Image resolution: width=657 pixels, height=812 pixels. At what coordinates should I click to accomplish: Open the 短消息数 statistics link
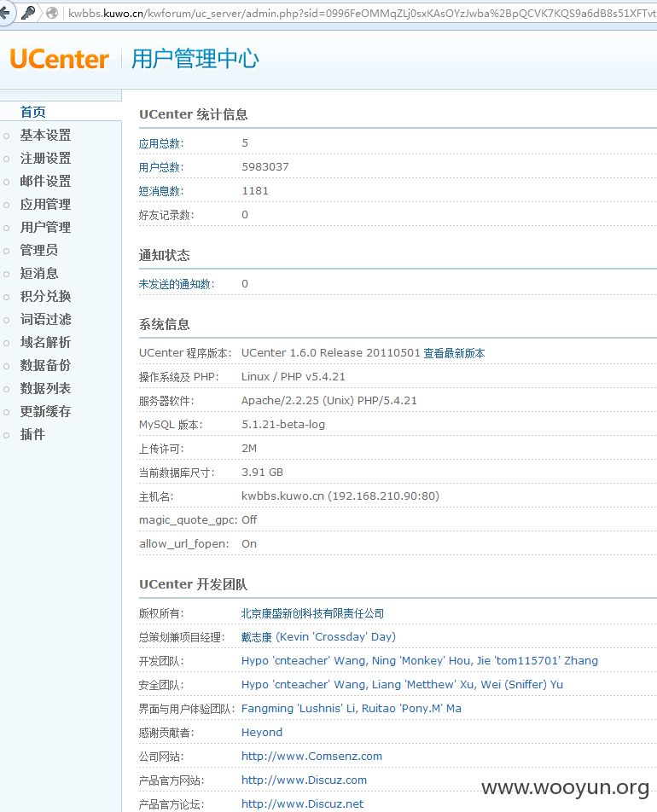coord(160,191)
